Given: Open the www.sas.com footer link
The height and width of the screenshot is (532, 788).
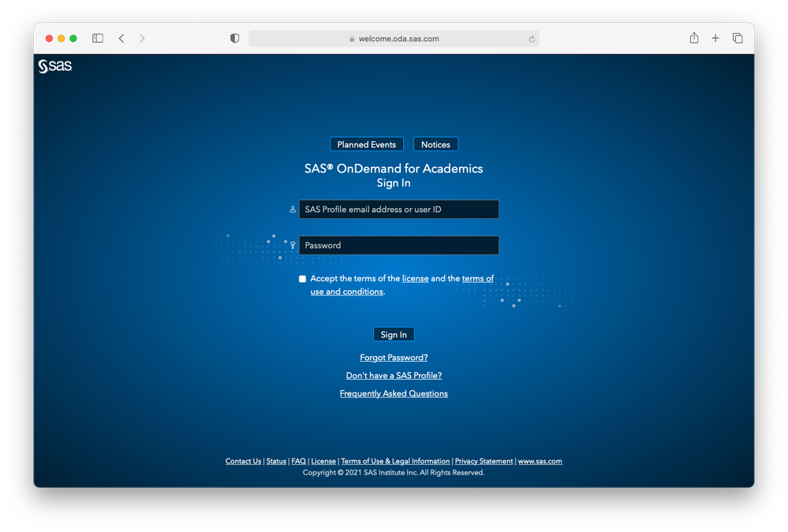Looking at the screenshot, I should click(x=540, y=461).
